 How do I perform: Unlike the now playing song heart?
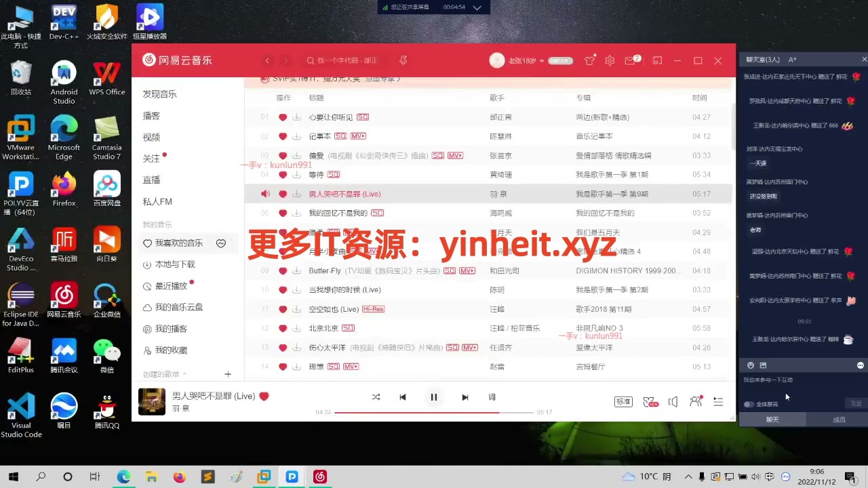(264, 396)
